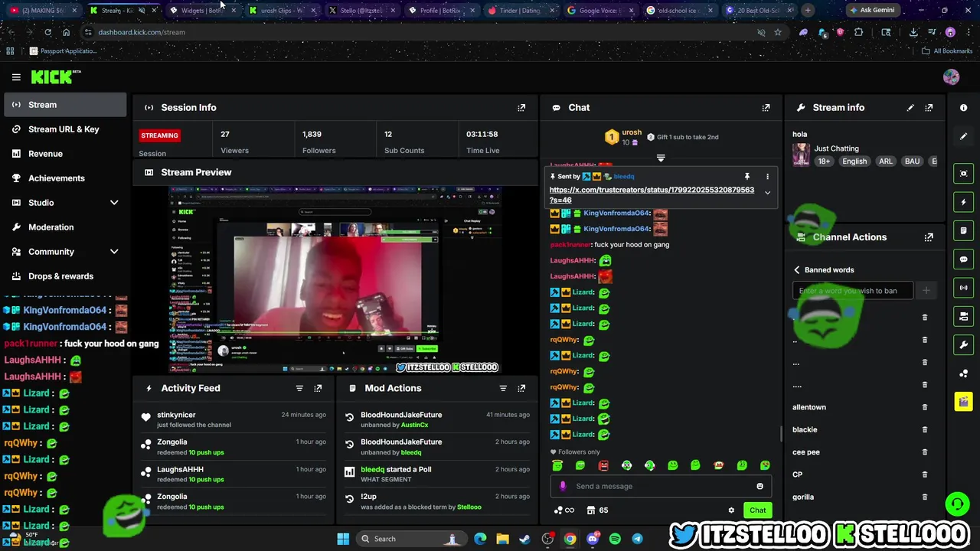Go to Revenue in sidebar

tap(65, 154)
